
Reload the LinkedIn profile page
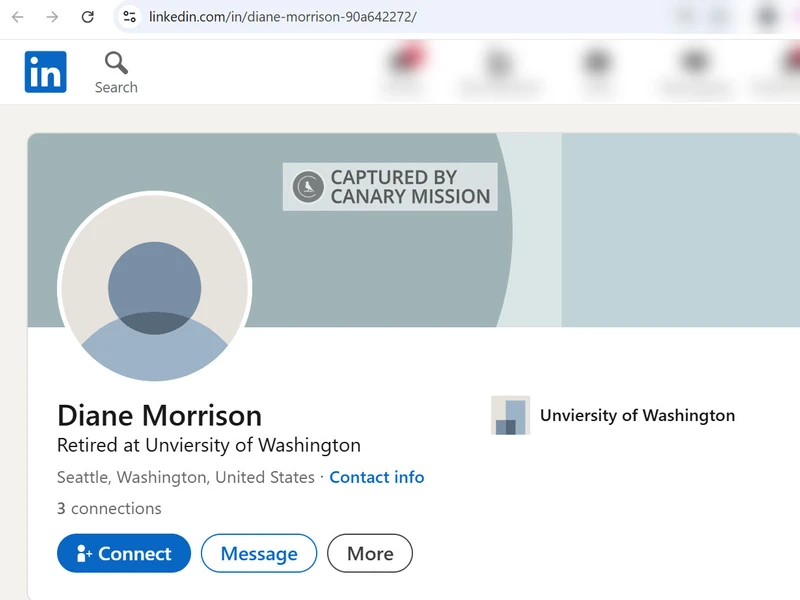pos(87,17)
